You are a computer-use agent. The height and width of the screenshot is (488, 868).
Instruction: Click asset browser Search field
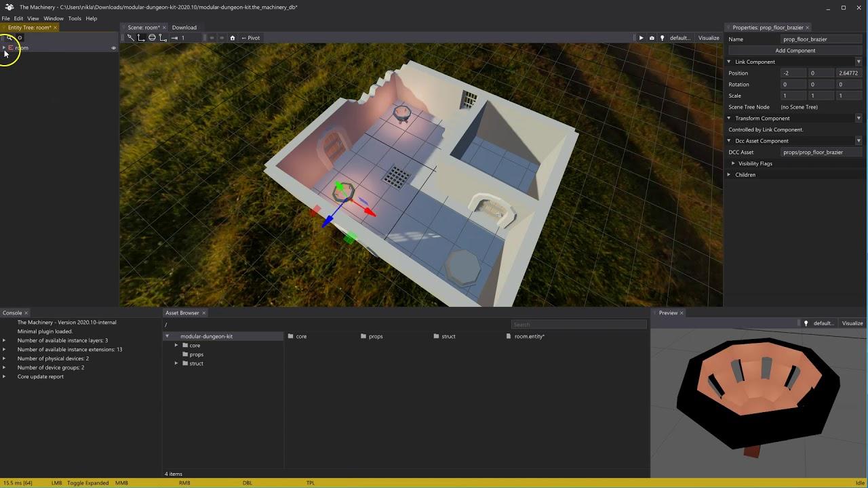point(579,325)
